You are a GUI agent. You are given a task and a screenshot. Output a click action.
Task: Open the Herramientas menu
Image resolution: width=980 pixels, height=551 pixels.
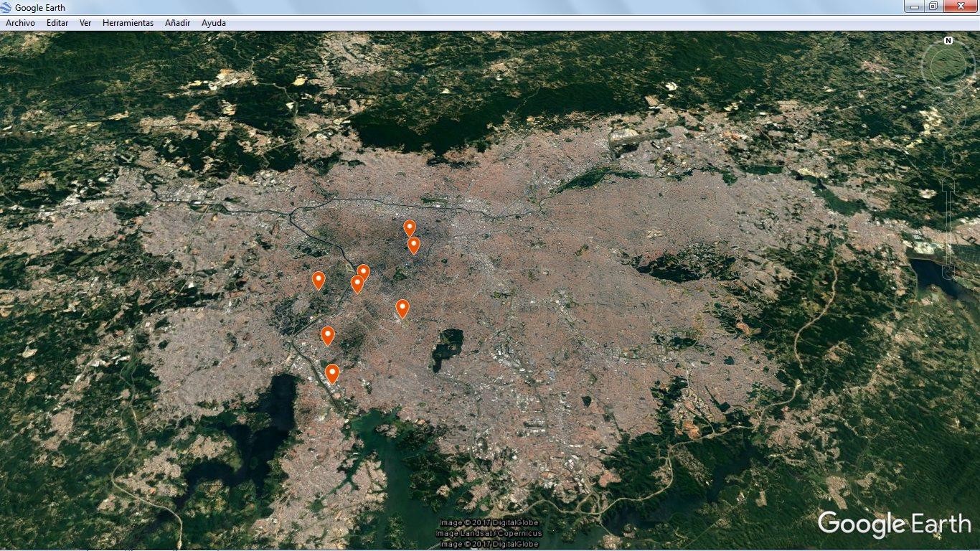click(128, 23)
